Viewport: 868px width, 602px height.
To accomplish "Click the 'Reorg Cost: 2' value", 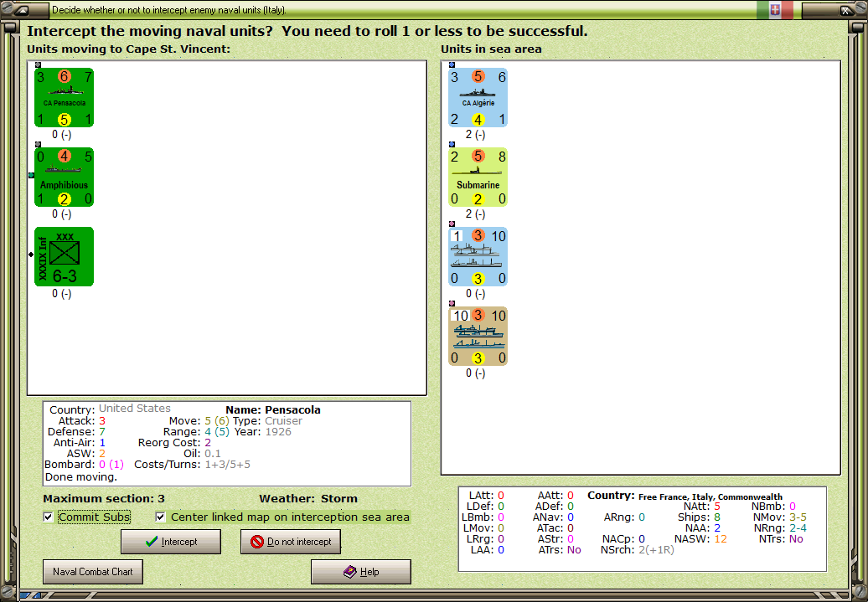I will click(174, 443).
